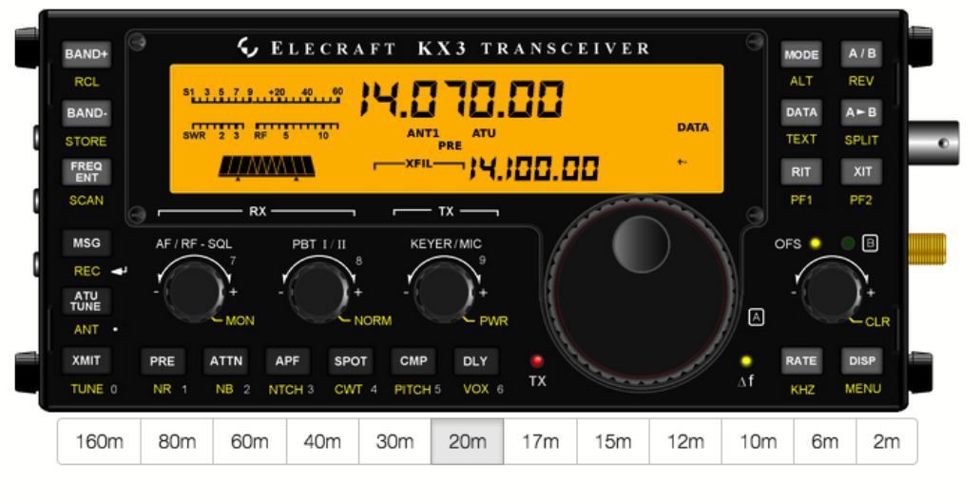The image size is (980, 502).
Task: Click the DISP button
Action: [x=861, y=360]
